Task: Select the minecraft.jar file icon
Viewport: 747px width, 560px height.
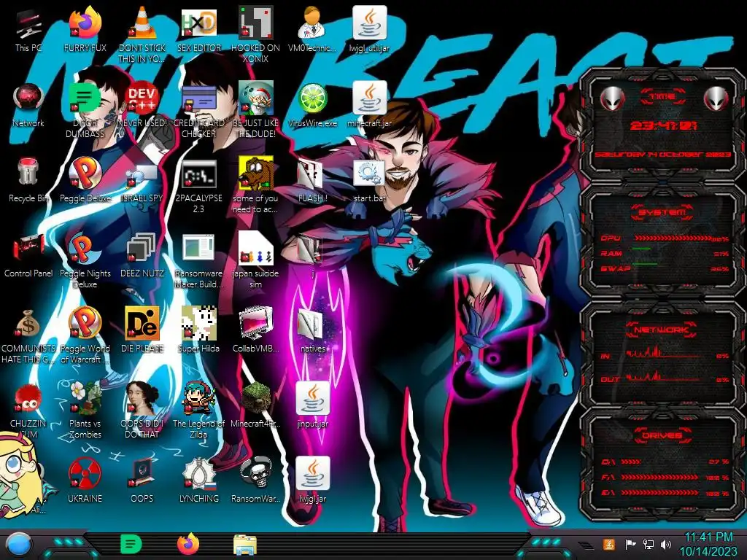Action: point(369,98)
